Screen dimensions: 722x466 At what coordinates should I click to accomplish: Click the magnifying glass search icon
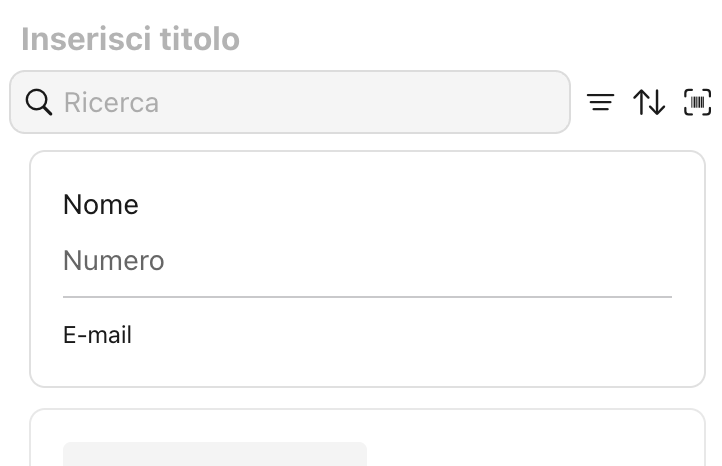pyautogui.click(x=39, y=102)
